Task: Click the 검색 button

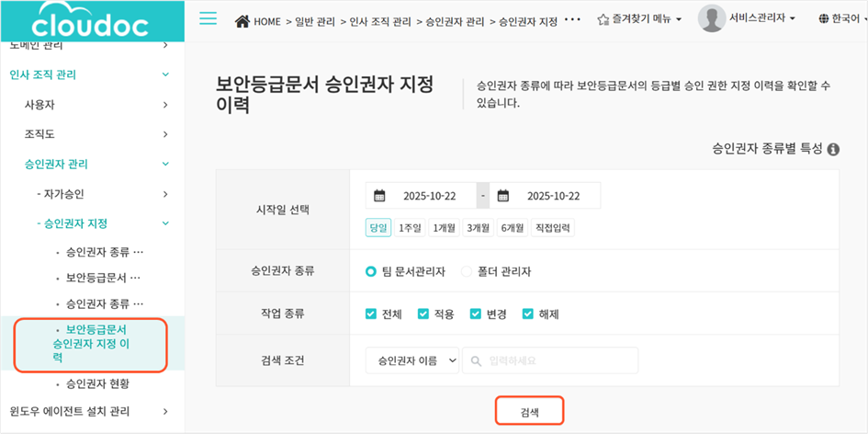Action: tap(529, 413)
